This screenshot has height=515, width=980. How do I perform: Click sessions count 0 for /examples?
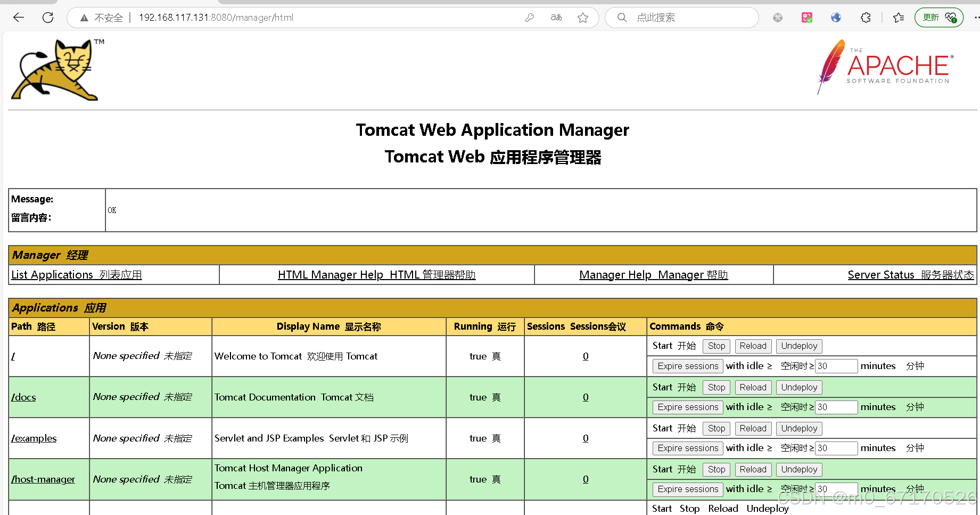[586, 438]
